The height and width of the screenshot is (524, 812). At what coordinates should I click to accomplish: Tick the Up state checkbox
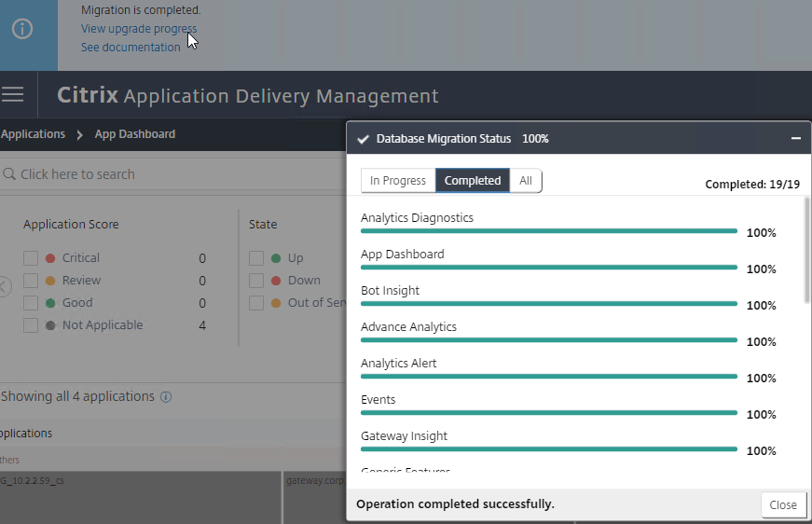(x=256, y=258)
